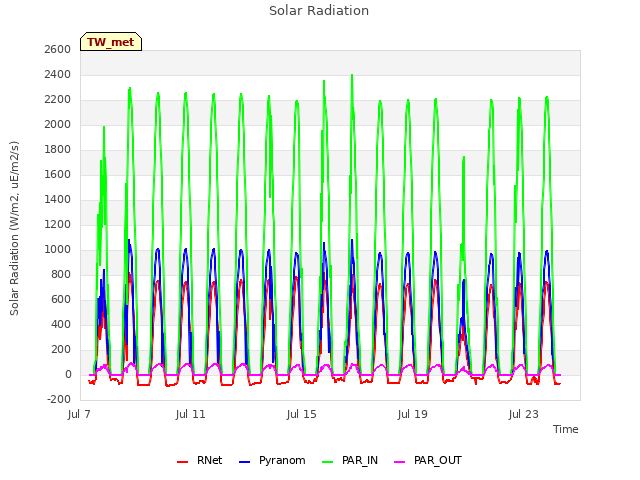This screenshot has width=640, height=480.
Task: Click the 200 y-axis tick label
Action: tap(61, 350)
